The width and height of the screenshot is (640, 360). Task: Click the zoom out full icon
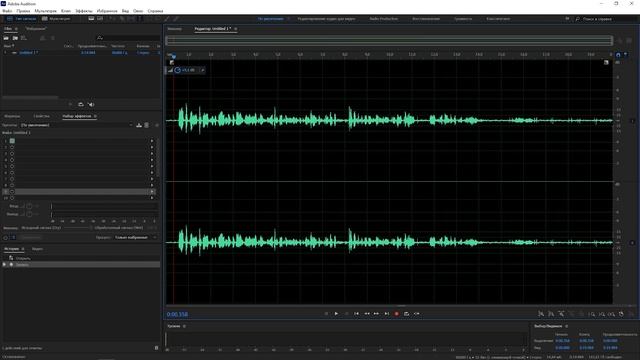coord(581,314)
